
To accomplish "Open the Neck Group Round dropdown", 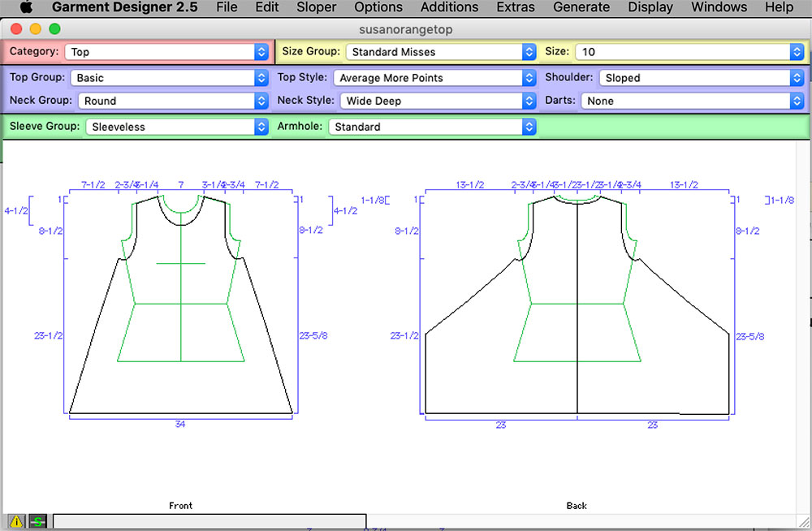I will pyautogui.click(x=173, y=101).
